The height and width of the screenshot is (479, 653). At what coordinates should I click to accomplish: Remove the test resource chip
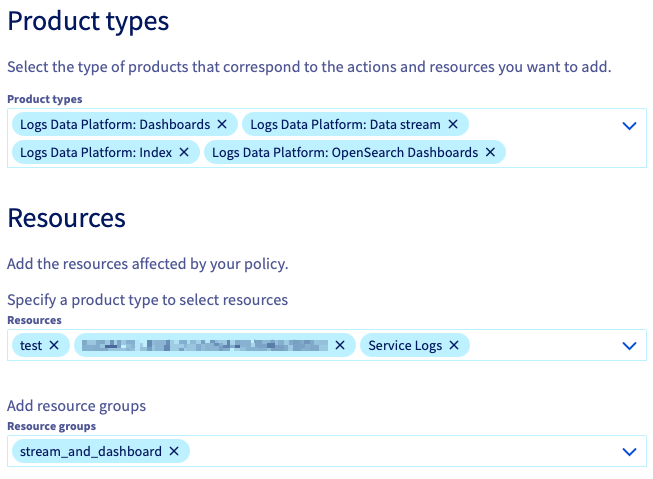click(54, 345)
